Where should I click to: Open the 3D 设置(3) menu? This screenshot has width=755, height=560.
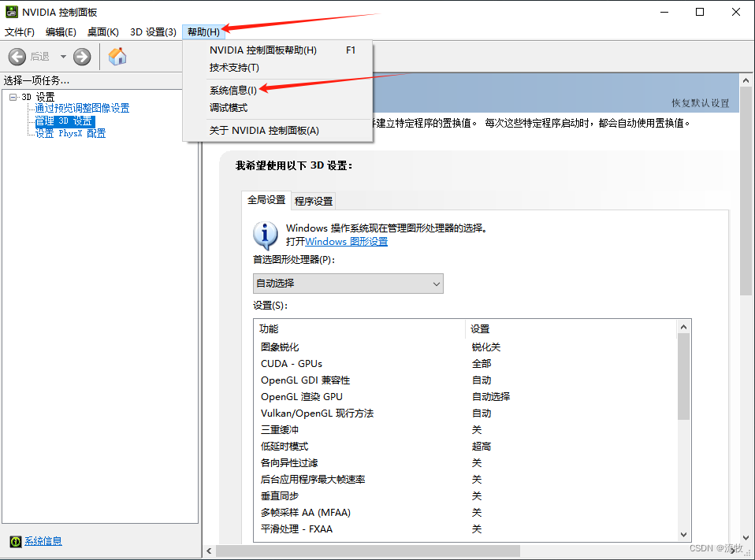[x=153, y=32]
